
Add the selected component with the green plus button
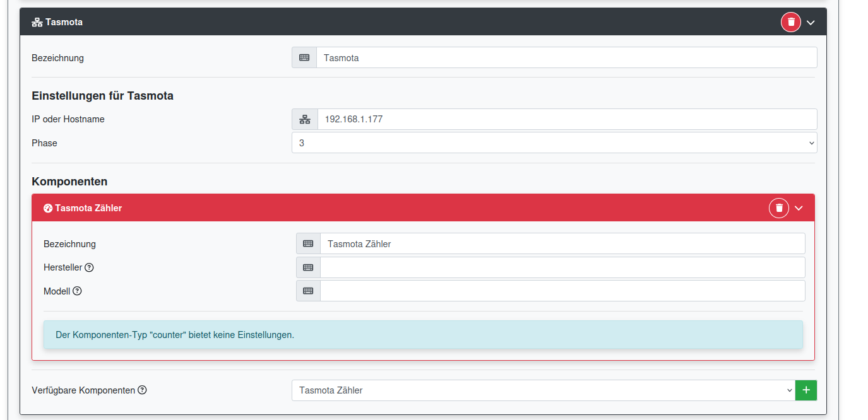pyautogui.click(x=806, y=390)
